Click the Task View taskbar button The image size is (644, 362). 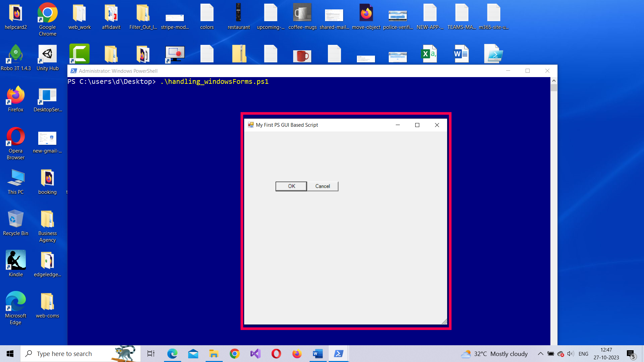pyautogui.click(x=151, y=354)
